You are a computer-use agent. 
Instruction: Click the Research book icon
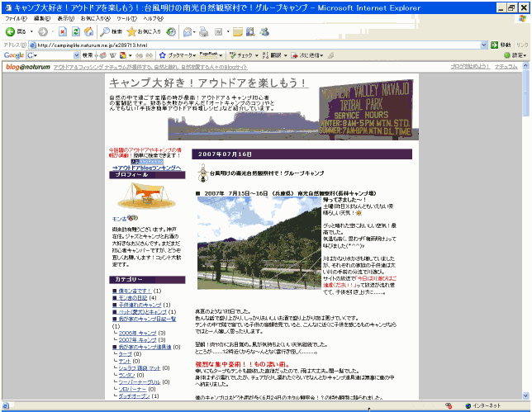(x=250, y=32)
